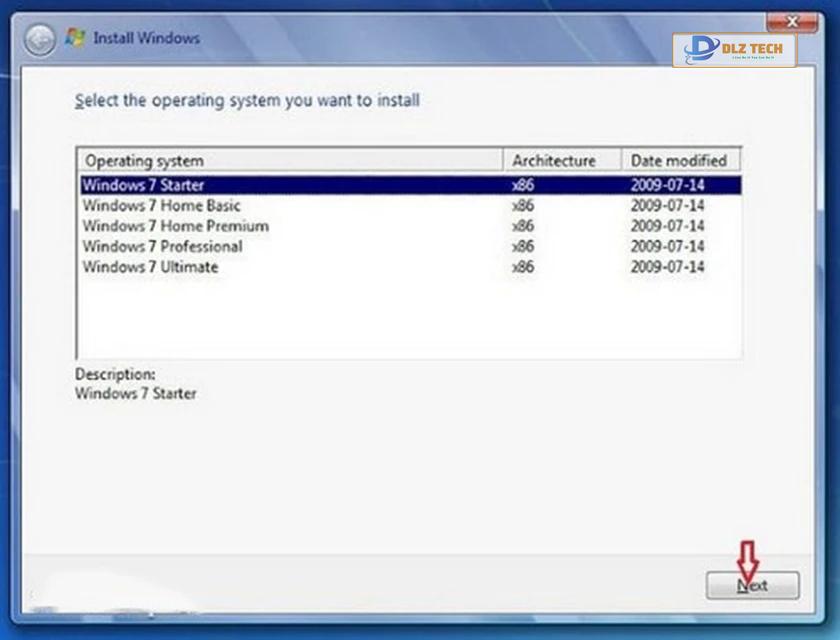
Task: Click x86 in Windows 7 Professional row
Action: 523,246
